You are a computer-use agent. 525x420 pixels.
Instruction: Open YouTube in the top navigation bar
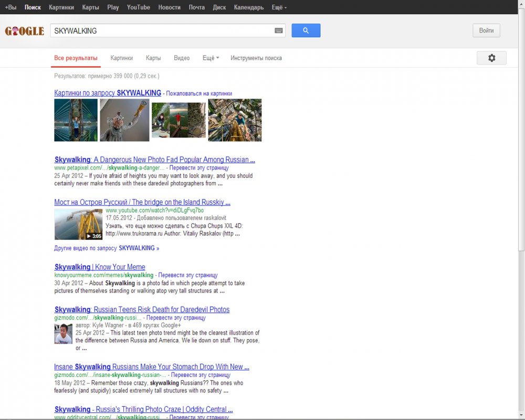[x=138, y=7]
